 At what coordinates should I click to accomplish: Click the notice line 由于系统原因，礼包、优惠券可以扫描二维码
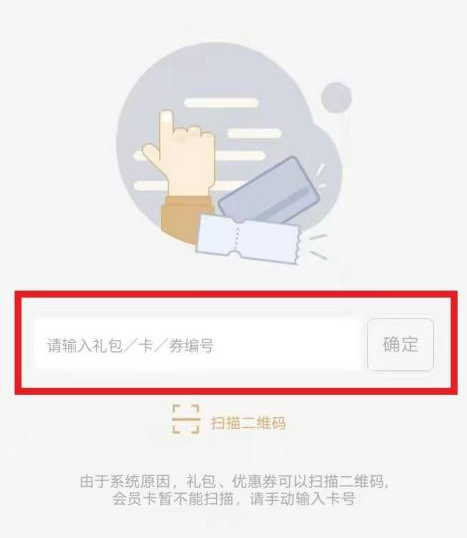[x=235, y=481]
